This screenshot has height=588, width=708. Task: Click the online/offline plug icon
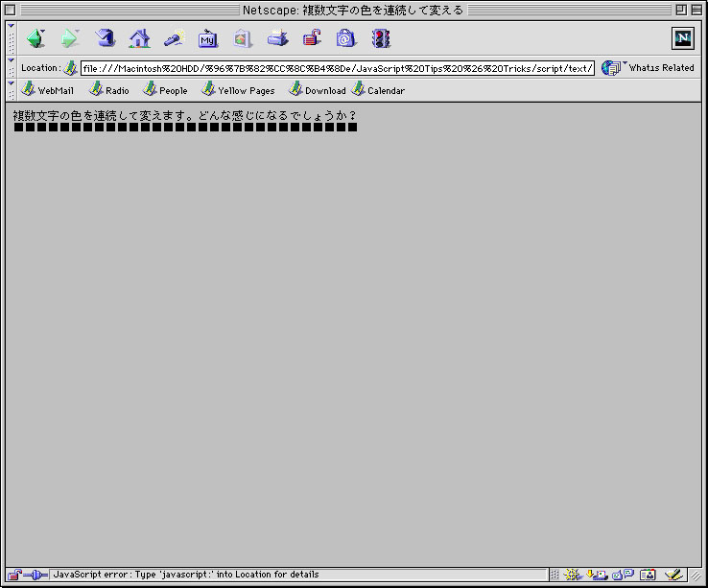click(x=35, y=575)
